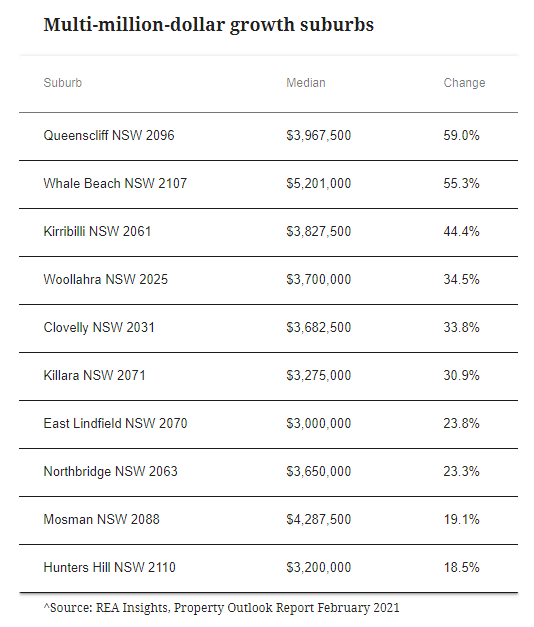Select Killara NSW 2071 row
This screenshot has width=534, height=627.
point(268,376)
